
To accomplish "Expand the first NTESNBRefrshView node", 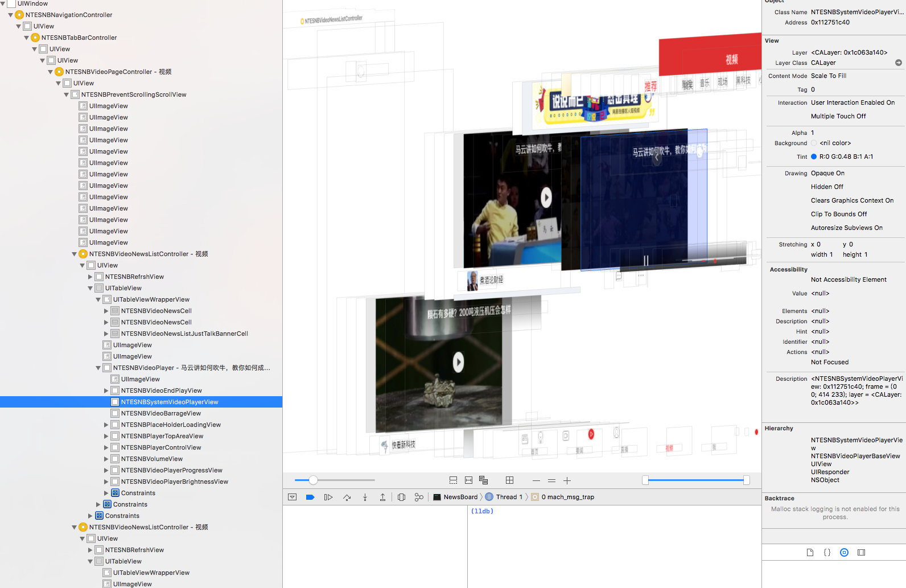I will 90,277.
